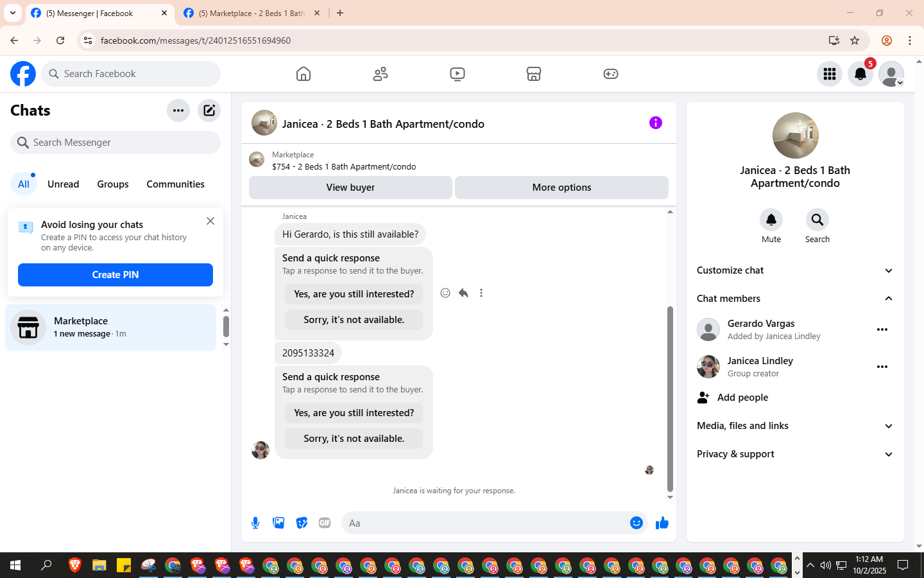This screenshot has height=578, width=924.
Task: Show hidden system tray icons
Action: (x=810, y=565)
